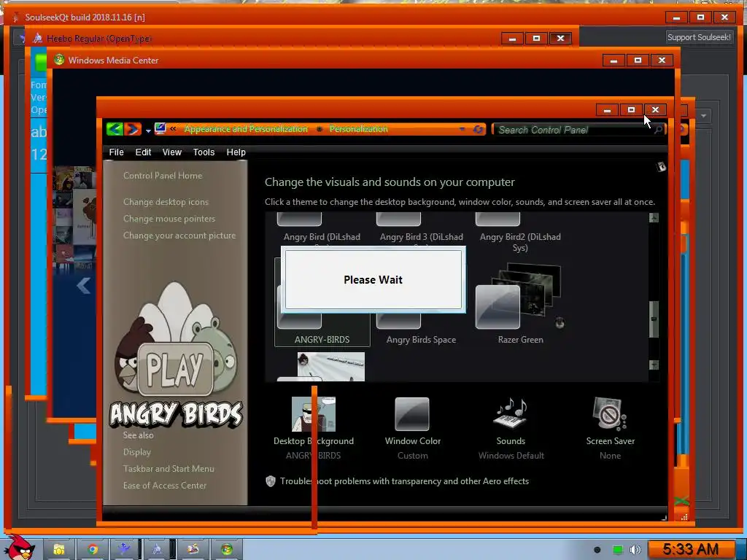Image resolution: width=747 pixels, height=560 pixels.
Task: Open the file explorer taskbar icon
Action: (x=59, y=550)
